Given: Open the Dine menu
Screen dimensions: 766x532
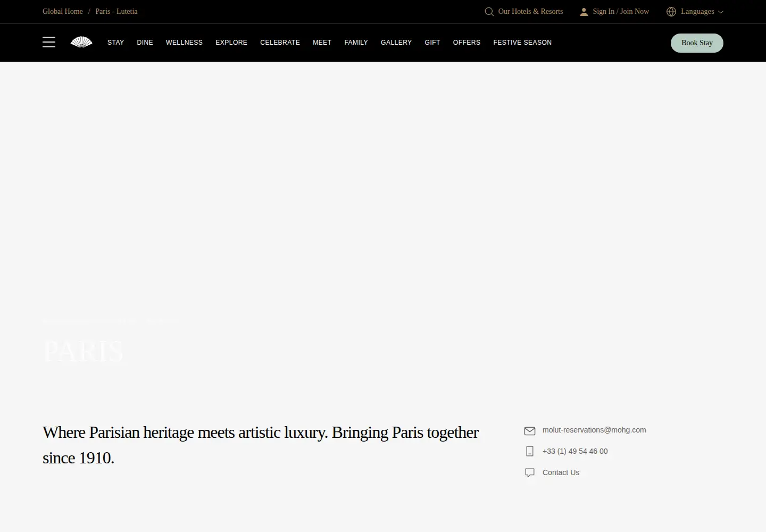Looking at the screenshot, I should (x=145, y=43).
